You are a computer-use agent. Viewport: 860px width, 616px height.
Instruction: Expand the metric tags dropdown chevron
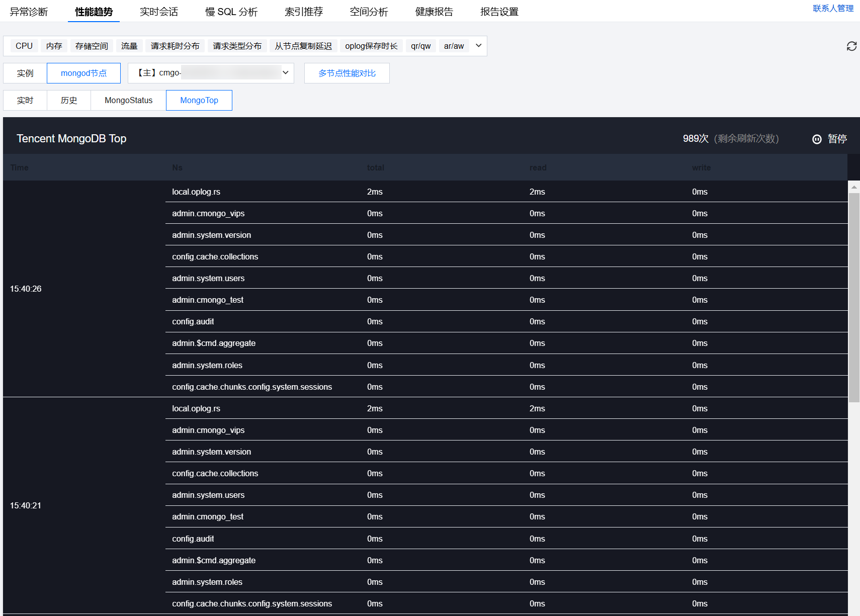tap(478, 46)
